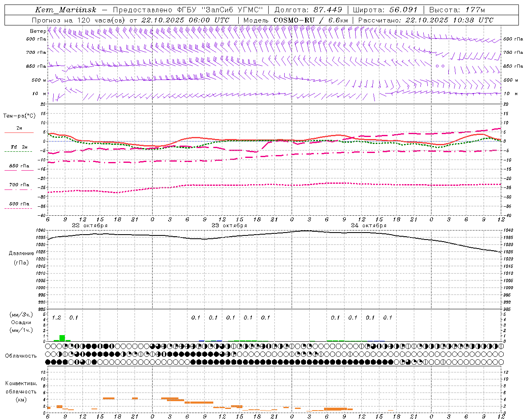Screen dimensions: 525x420
Task: Click the 10 м wind level label on left axis
Action: click(39, 94)
